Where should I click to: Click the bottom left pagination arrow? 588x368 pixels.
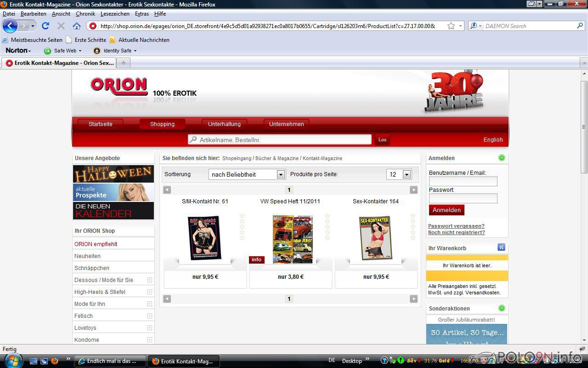167,299
